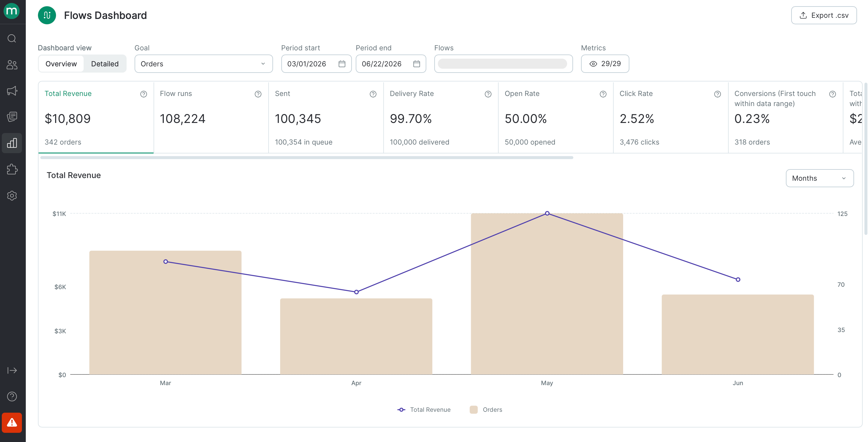Open the analytics bar chart icon in sidebar
The width and height of the screenshot is (868, 442).
(x=12, y=143)
